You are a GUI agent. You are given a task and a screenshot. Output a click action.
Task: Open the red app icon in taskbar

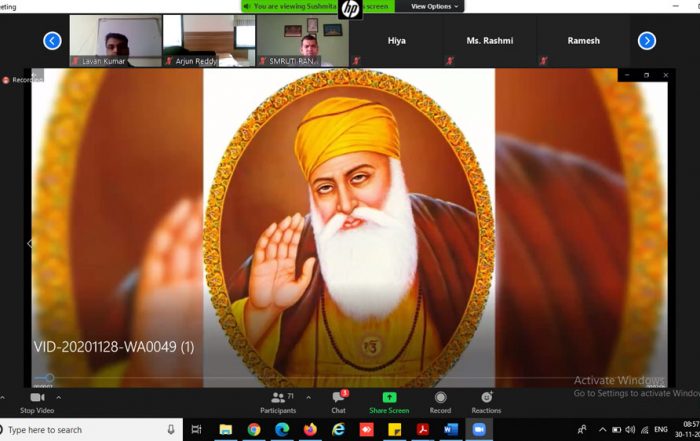tap(367, 429)
